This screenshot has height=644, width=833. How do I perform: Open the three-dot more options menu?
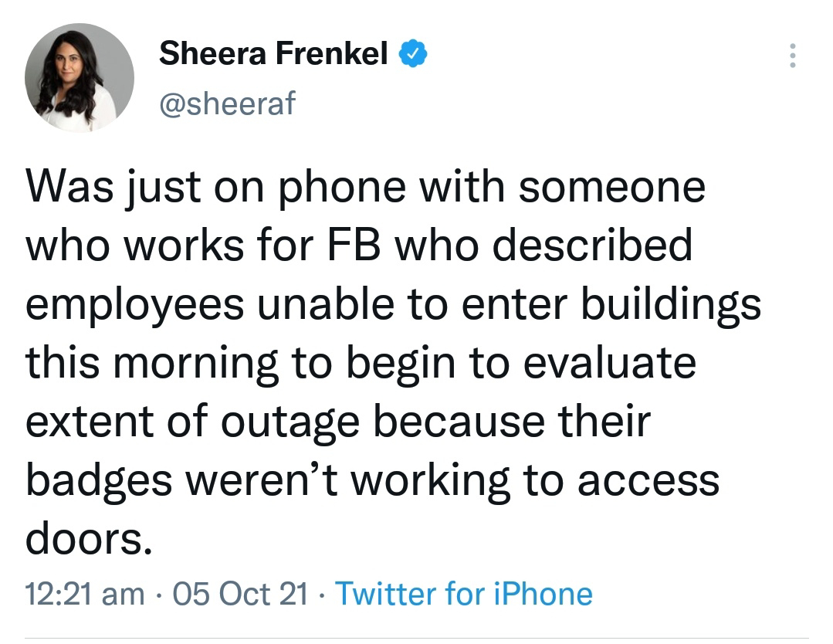click(792, 56)
